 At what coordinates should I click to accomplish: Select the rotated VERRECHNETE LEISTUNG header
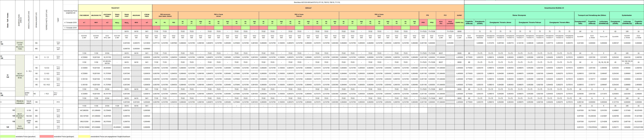point(47,20)
